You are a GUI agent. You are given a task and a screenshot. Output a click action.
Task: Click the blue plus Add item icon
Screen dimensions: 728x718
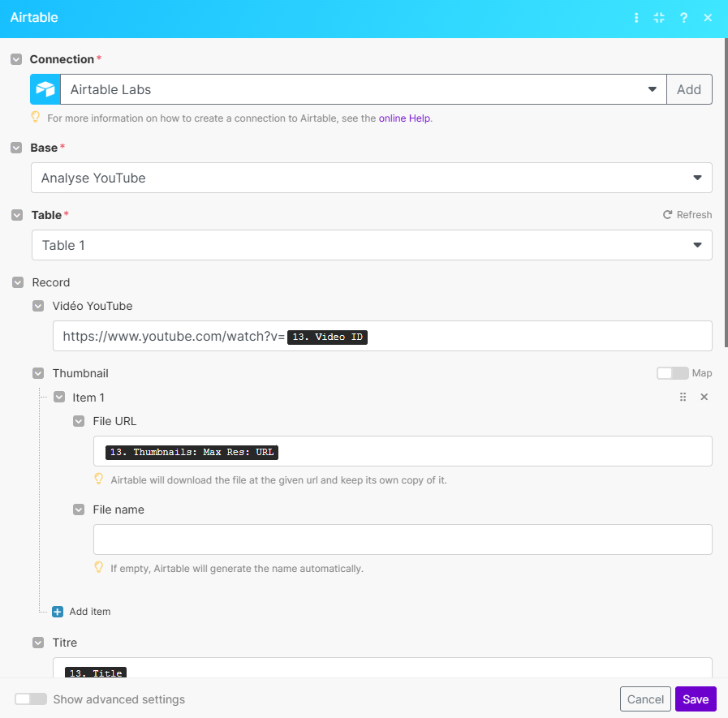click(x=58, y=611)
